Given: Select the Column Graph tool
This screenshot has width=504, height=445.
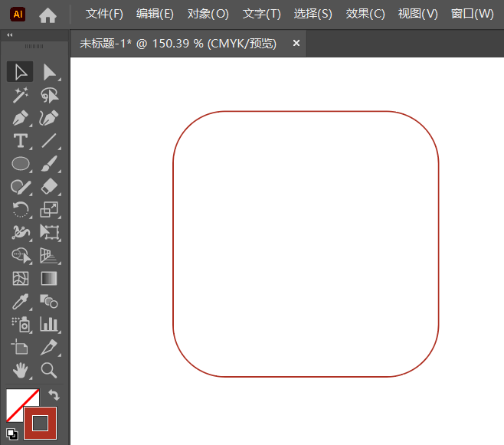Looking at the screenshot, I should (x=49, y=324).
